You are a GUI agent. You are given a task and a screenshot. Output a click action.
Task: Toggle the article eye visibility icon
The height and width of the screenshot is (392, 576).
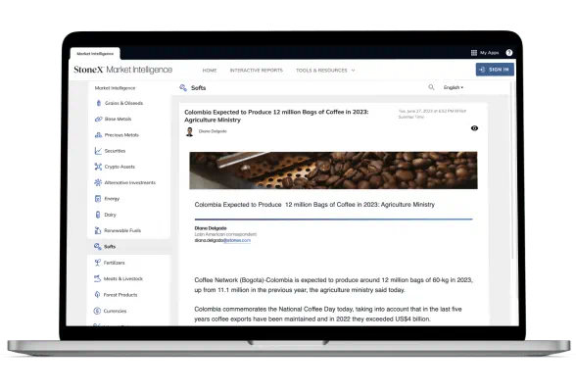click(x=474, y=128)
